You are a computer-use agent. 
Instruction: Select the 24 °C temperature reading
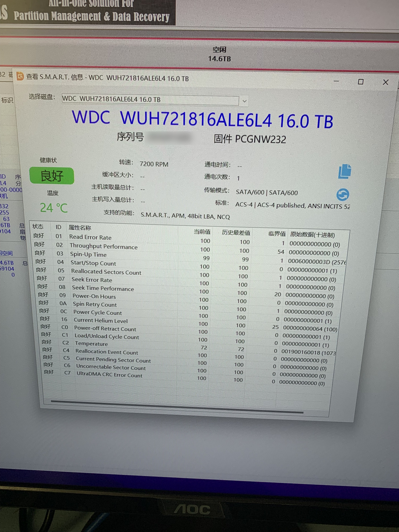coord(54,208)
